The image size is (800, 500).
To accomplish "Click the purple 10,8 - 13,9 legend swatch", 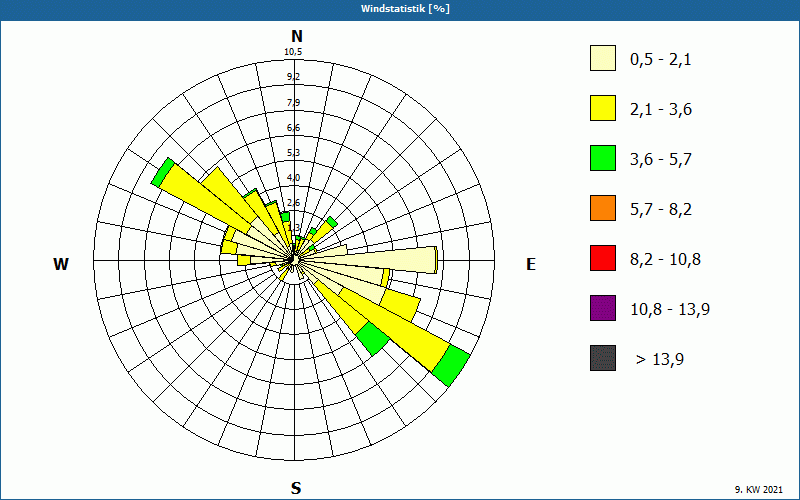I will [603, 308].
